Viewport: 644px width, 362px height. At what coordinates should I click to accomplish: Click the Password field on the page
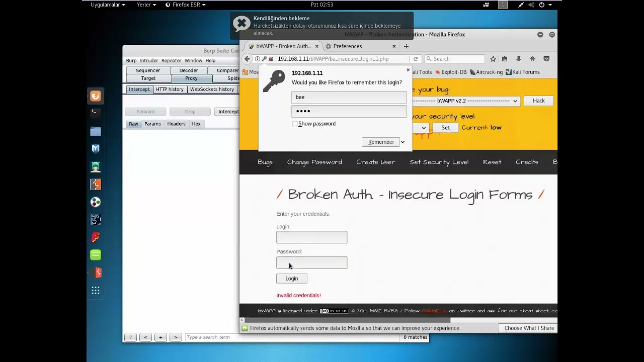311,263
